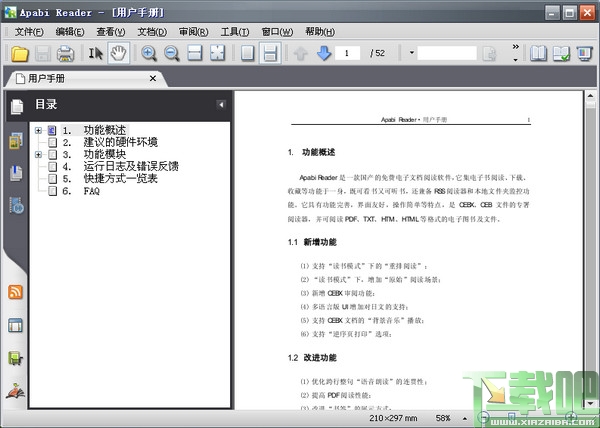Select the 用户手册 document tab
The width and height of the screenshot is (600, 428).
pyautogui.click(x=86, y=79)
